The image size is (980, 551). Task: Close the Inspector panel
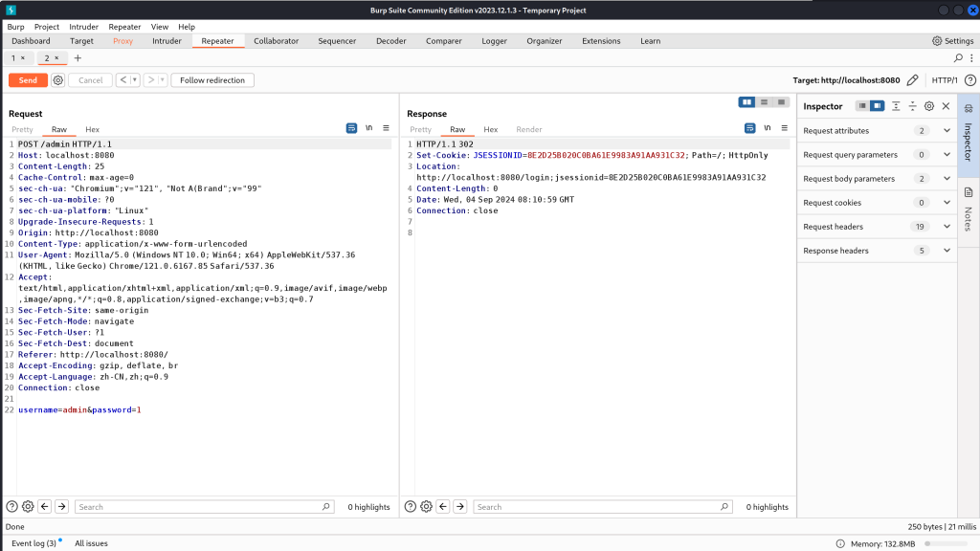point(946,106)
